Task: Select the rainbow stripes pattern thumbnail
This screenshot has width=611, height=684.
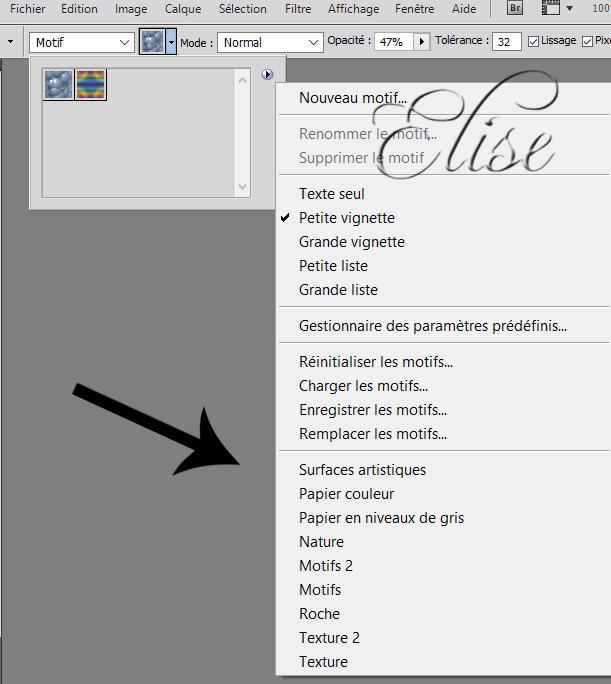Action: click(x=91, y=84)
